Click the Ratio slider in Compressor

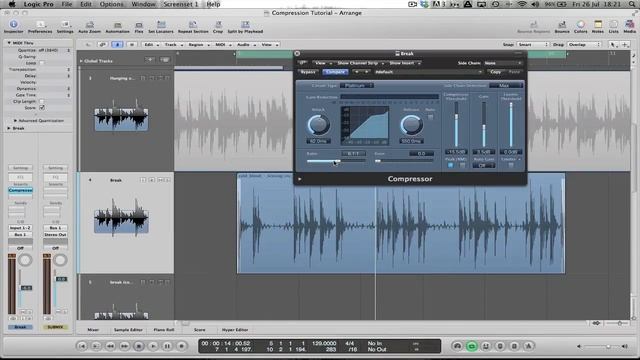pyautogui.click(x=336, y=161)
